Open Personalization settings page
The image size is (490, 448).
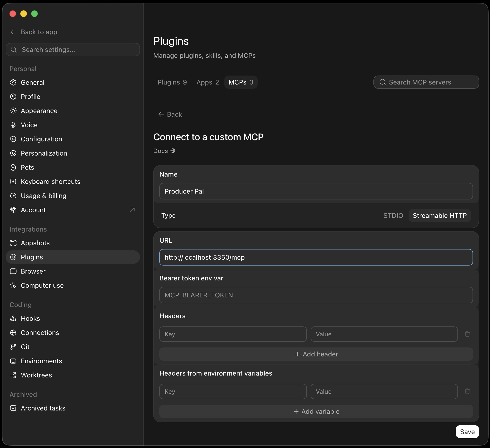pos(73,153)
